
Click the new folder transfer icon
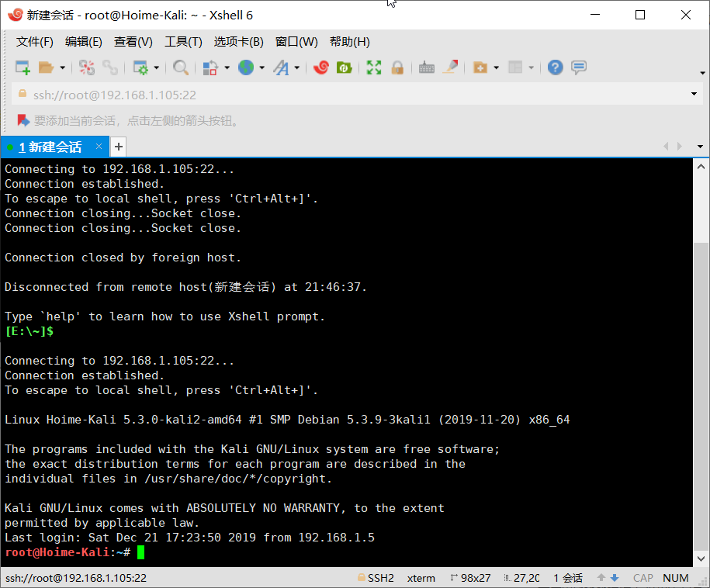(x=480, y=68)
